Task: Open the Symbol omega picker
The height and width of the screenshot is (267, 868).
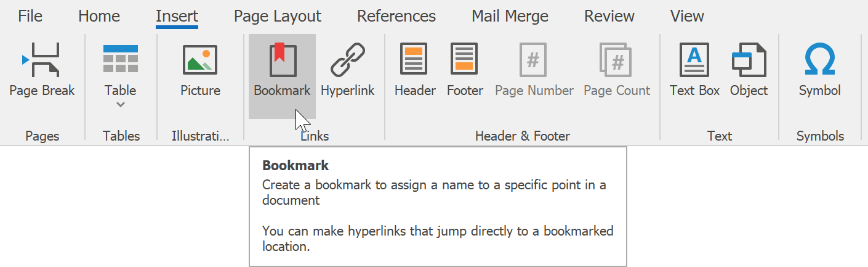Action: pos(819,70)
